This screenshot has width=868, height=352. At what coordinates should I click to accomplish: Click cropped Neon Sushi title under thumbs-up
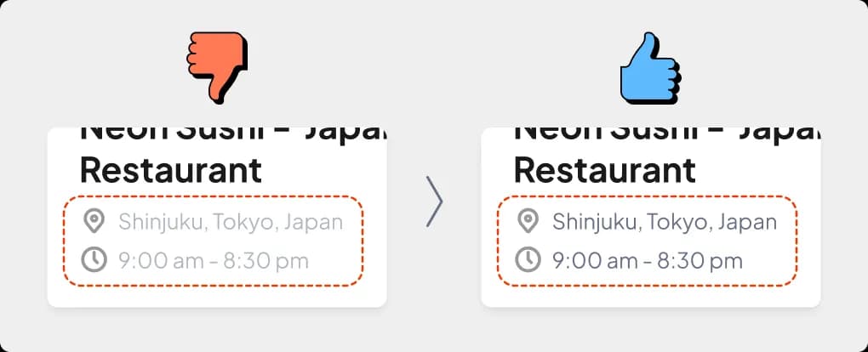point(666,135)
